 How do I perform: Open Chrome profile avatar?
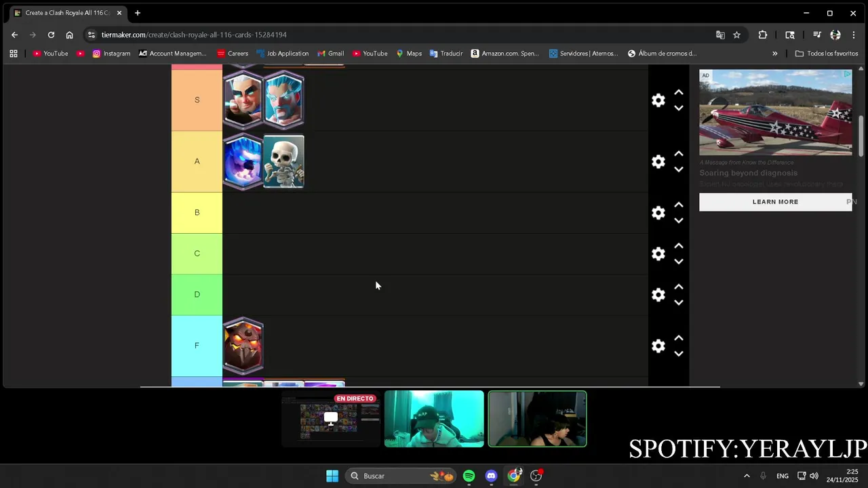pyautogui.click(x=835, y=35)
